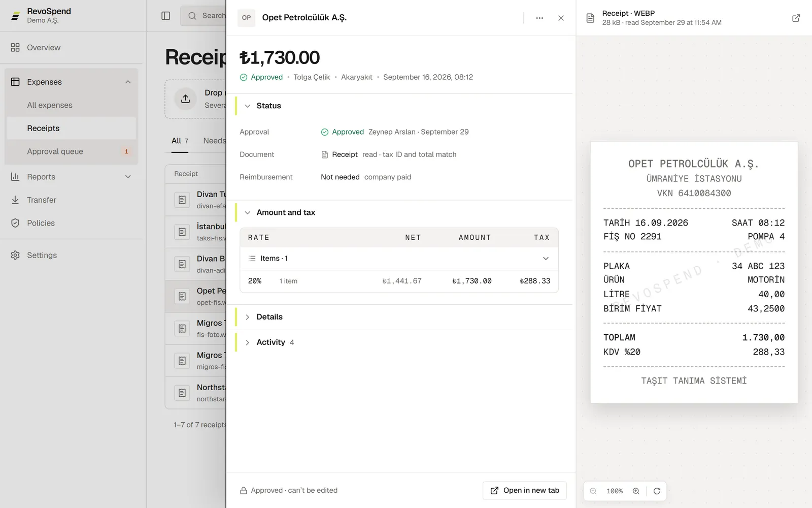Select Receipts in the sidebar

coord(71,128)
